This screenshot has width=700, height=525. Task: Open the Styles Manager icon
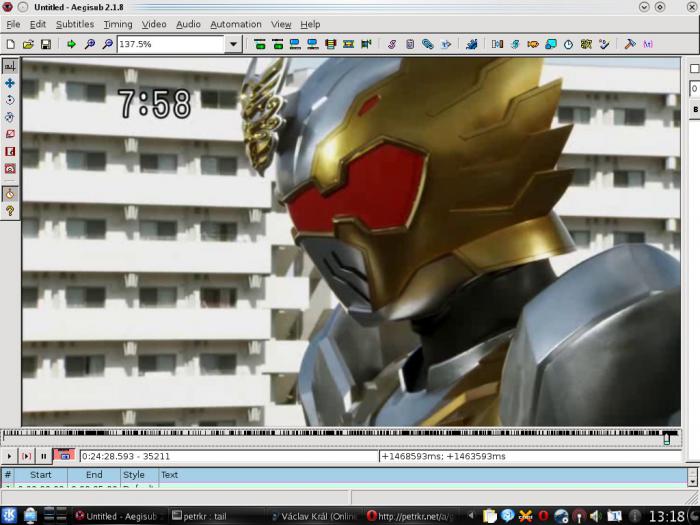tap(392, 44)
